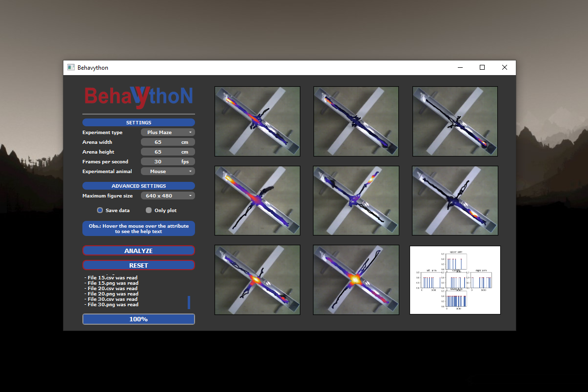This screenshot has height=392, width=588.
Task: Select the bottom-row middle heatmap with bright center
Action: [356, 280]
